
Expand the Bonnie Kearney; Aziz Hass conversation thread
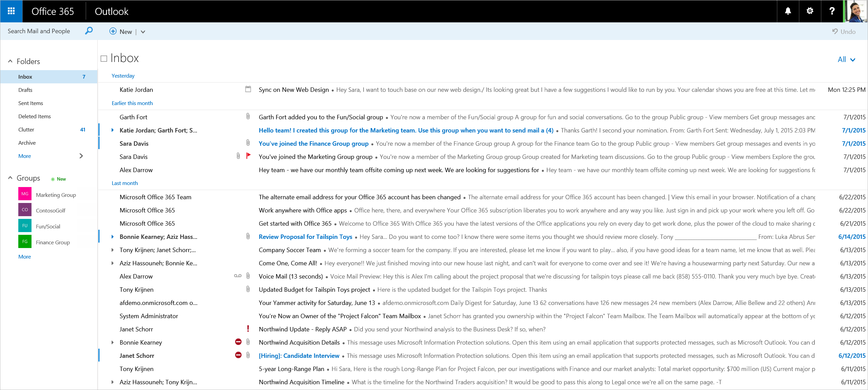tap(112, 237)
